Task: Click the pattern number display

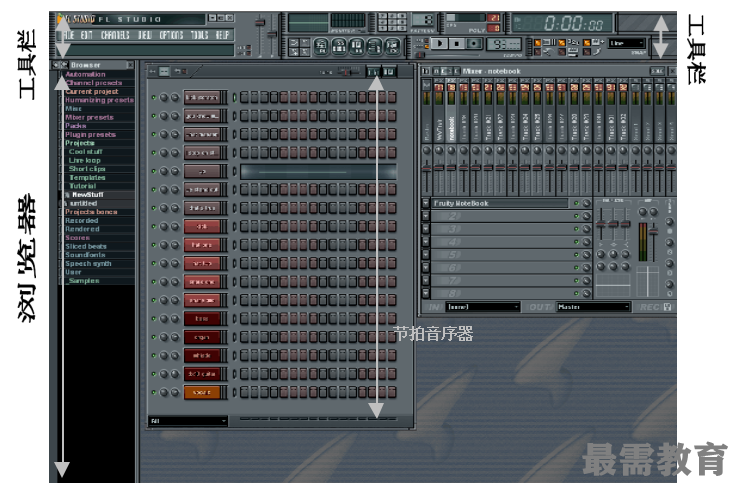Action: point(423,20)
